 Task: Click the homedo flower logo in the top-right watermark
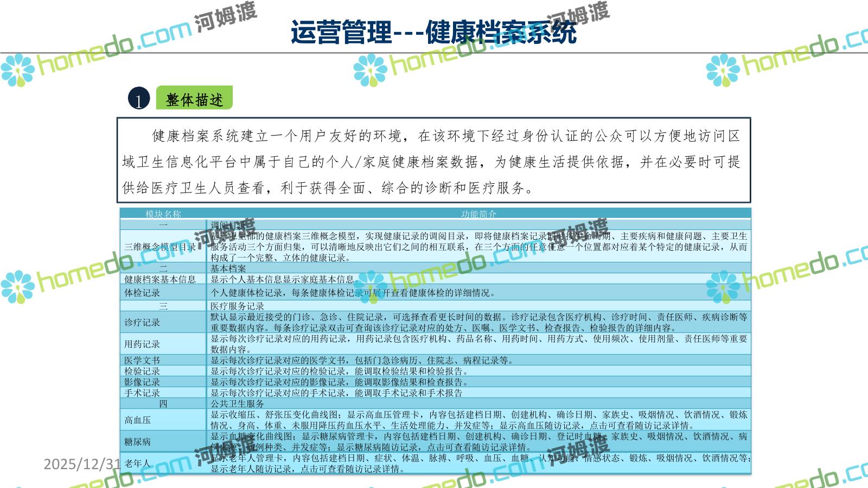pos(723,70)
